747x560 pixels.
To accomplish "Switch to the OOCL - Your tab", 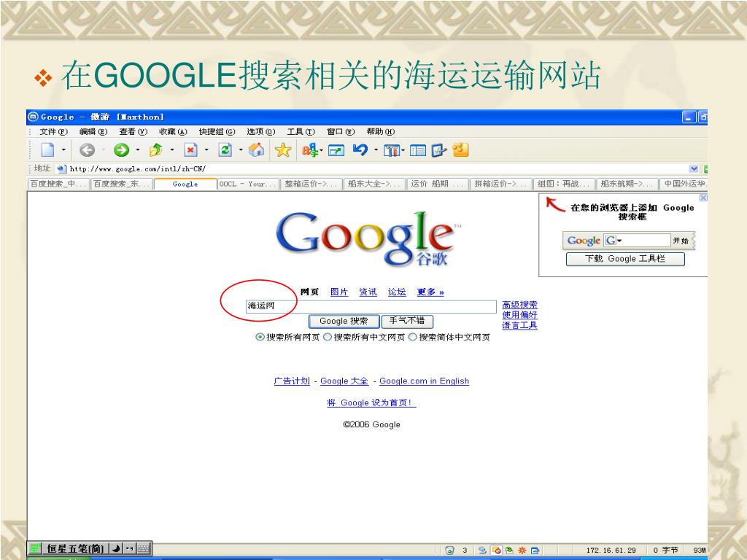I will [x=248, y=184].
